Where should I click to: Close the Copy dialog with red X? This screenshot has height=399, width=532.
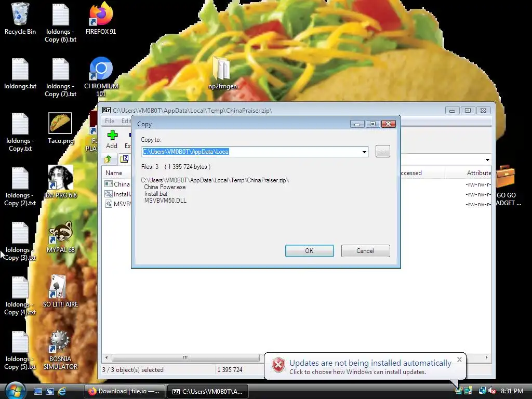(389, 124)
